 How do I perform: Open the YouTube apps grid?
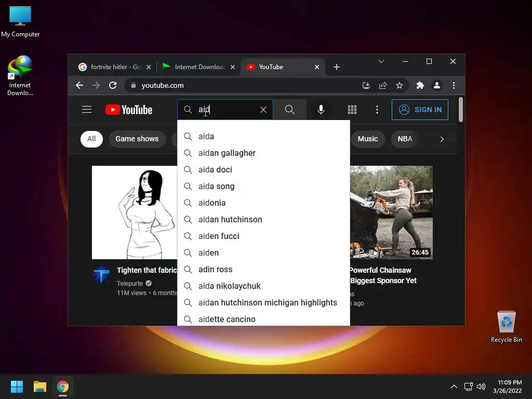pos(352,110)
